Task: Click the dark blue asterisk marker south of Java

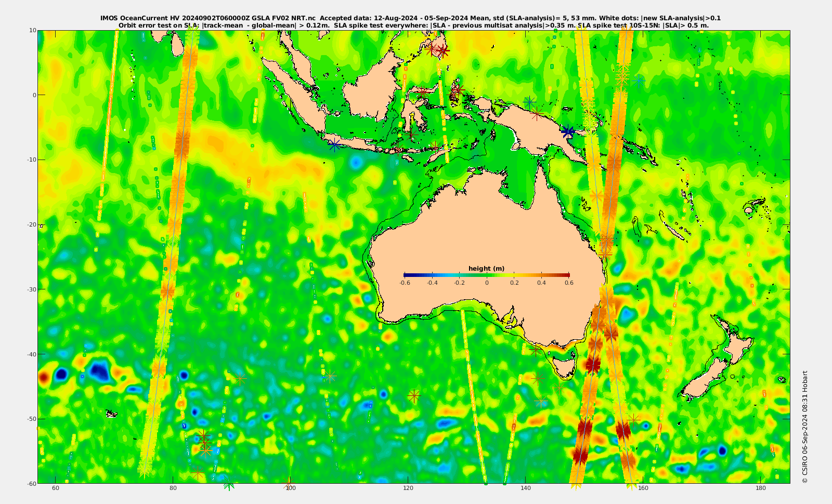Action: click(334, 145)
